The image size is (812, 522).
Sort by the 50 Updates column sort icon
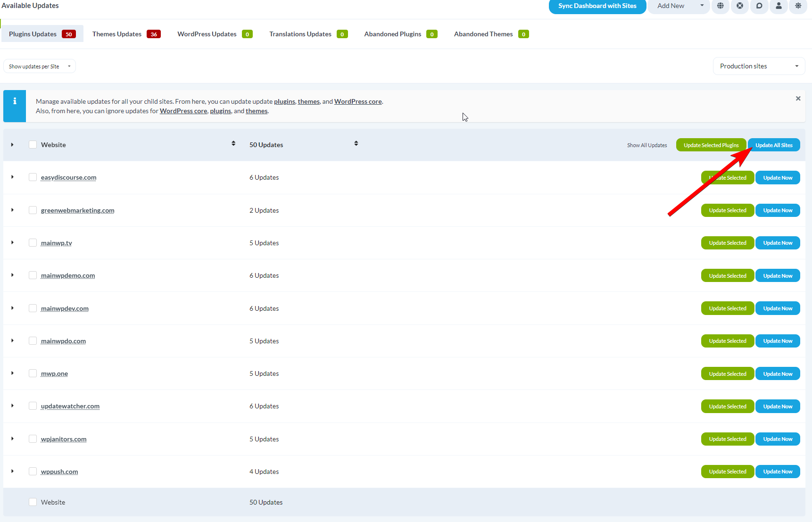coord(356,143)
